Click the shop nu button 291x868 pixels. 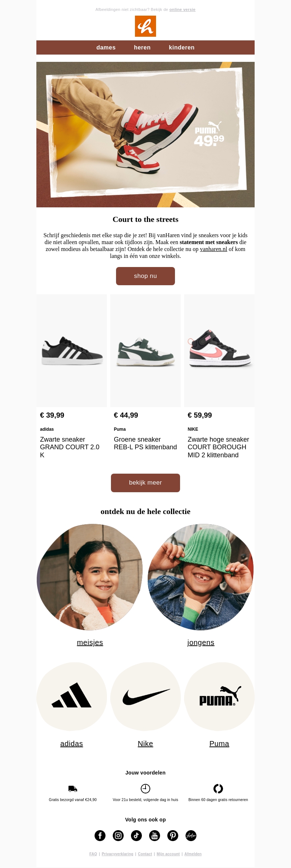pyautogui.click(x=145, y=276)
